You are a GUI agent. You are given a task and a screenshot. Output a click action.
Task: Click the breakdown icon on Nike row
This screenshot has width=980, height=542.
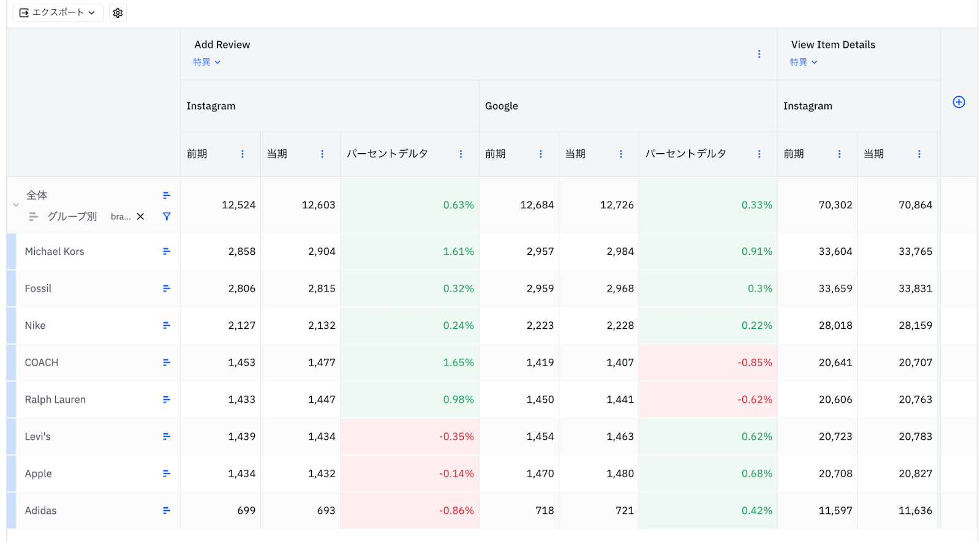point(166,325)
